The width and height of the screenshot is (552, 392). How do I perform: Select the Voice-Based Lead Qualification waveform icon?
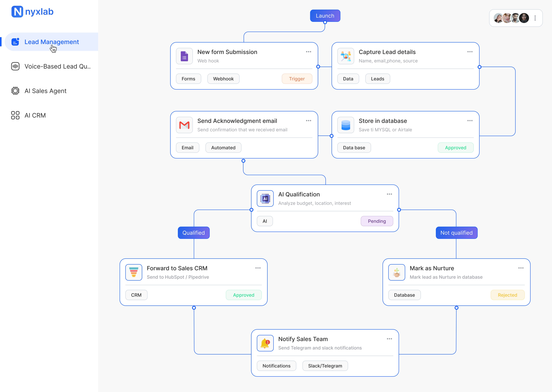[x=15, y=66]
